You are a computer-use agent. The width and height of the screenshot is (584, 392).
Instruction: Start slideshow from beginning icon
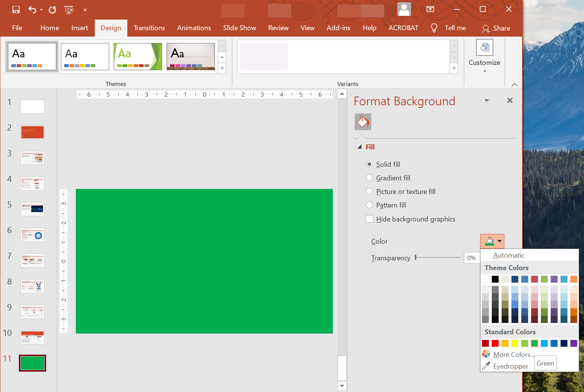(x=69, y=9)
